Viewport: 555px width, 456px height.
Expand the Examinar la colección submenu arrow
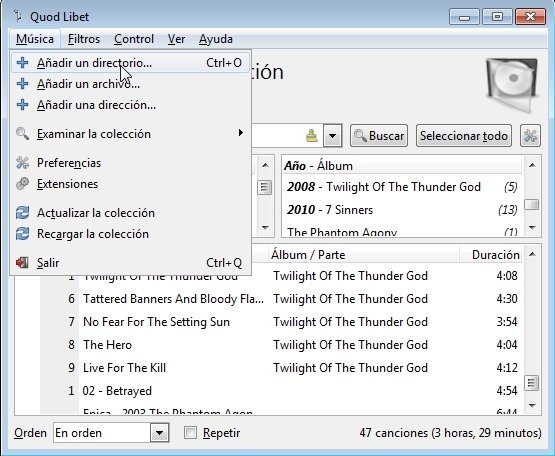[x=241, y=133]
